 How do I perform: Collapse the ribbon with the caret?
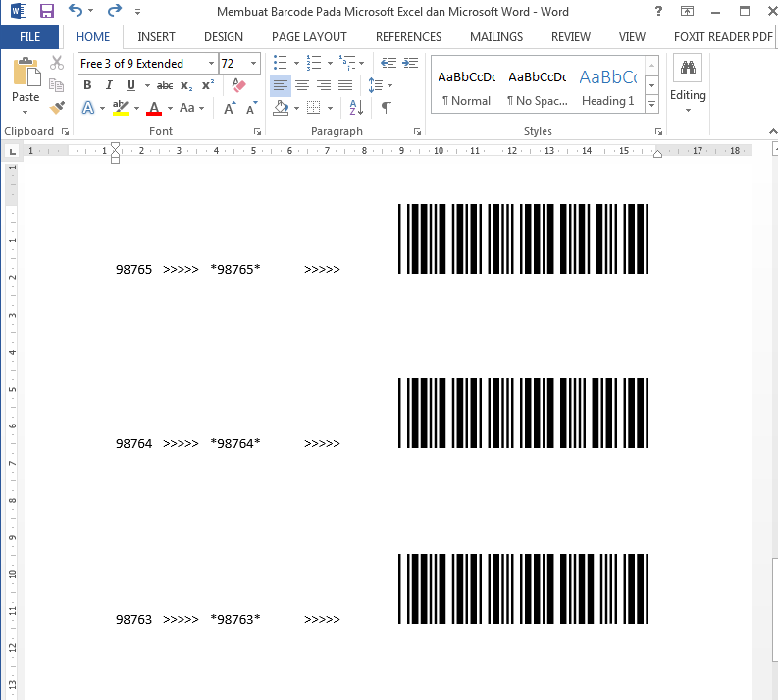[x=772, y=131]
